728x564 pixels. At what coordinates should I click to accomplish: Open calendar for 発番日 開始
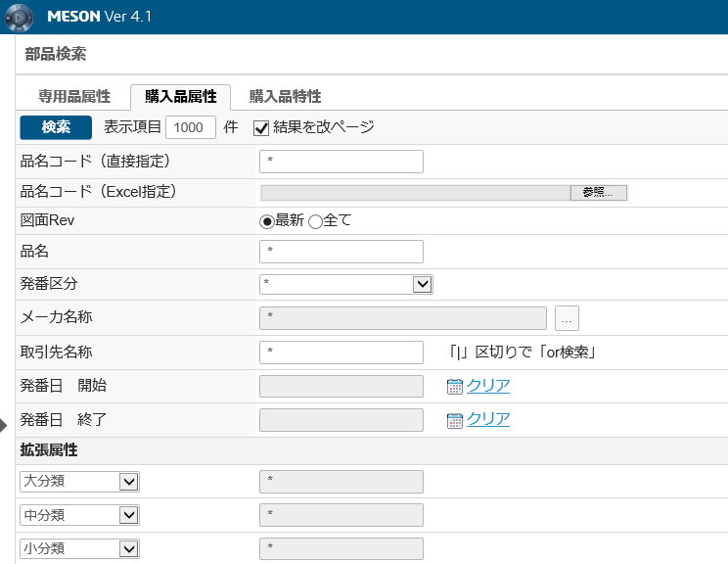tap(454, 387)
